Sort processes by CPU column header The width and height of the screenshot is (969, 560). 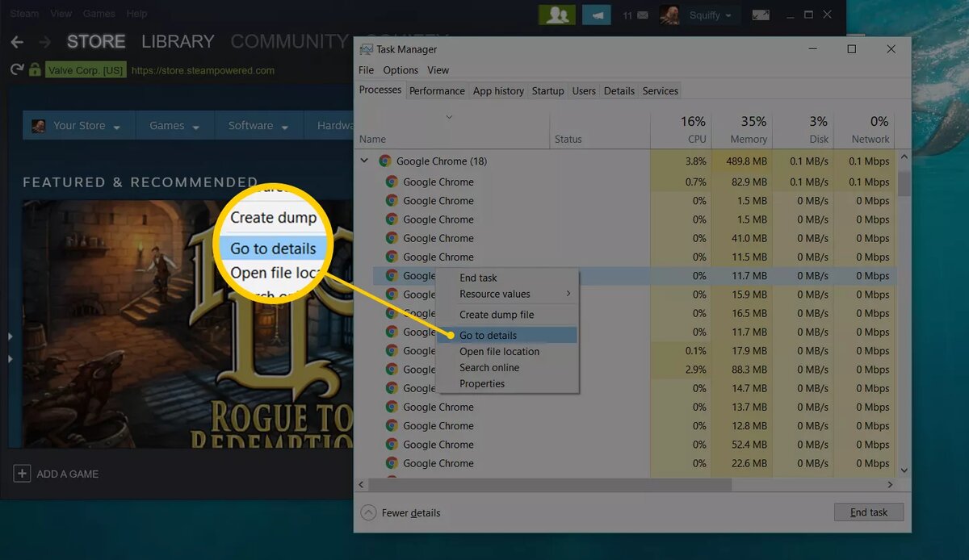[x=680, y=129]
